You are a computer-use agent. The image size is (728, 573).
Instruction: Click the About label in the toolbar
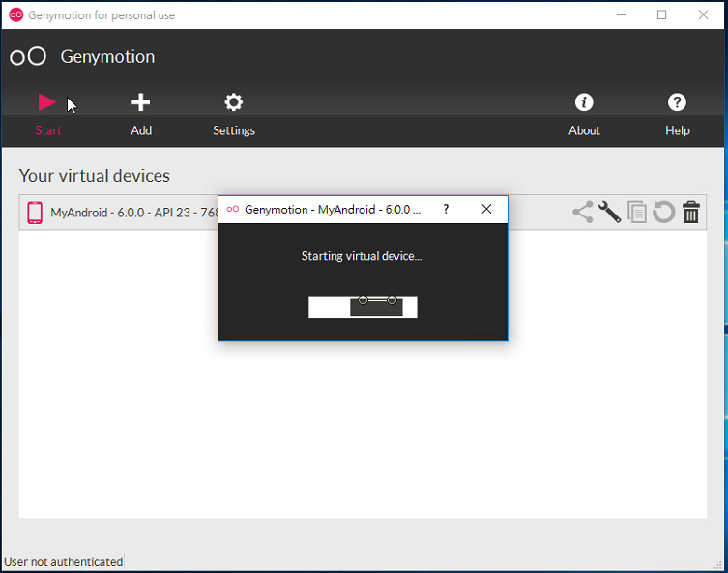pyautogui.click(x=584, y=130)
